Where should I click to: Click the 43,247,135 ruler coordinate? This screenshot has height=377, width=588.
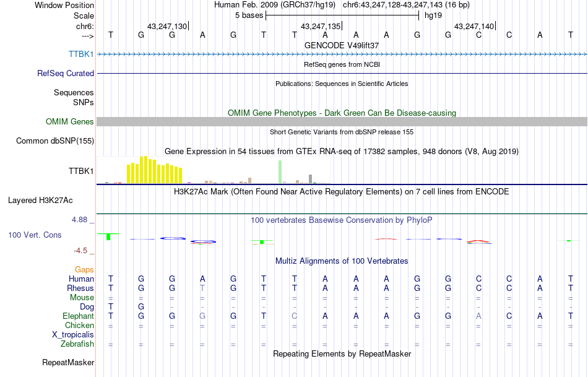(x=321, y=26)
